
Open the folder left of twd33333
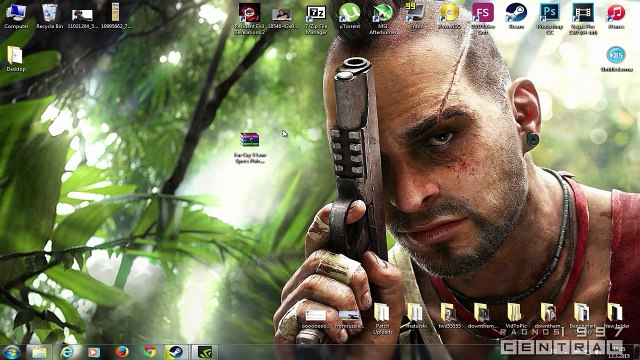(x=416, y=316)
